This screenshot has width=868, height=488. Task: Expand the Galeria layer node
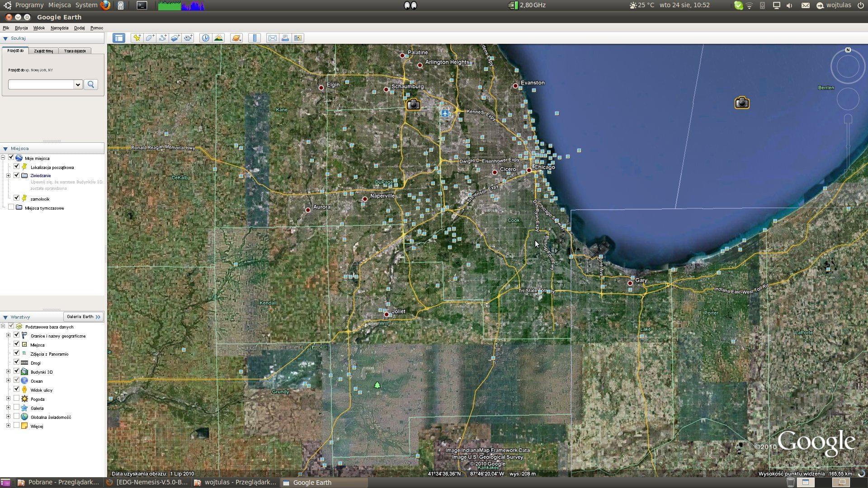pos(8,408)
